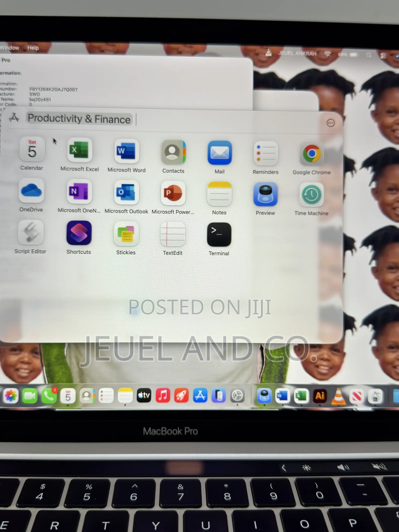Viewport: 399px width, 532px height.
Task: Click the App Store glyph beside the category
Action: click(x=14, y=117)
